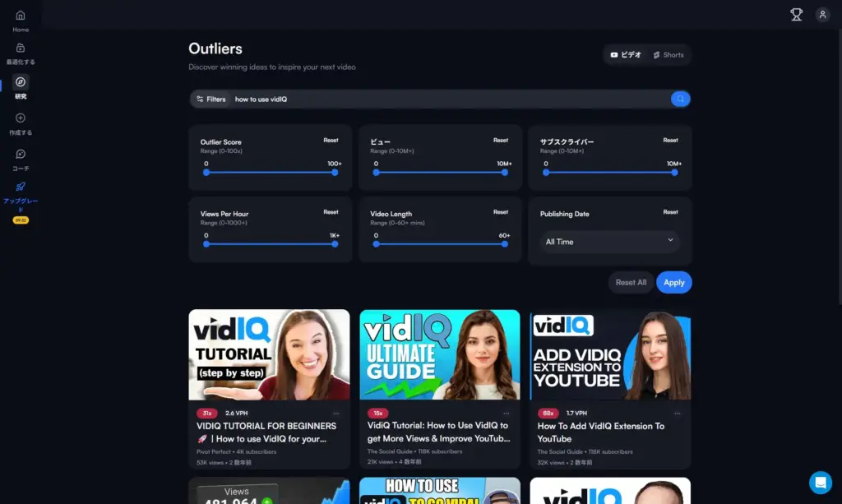842x504 pixels.
Task: Click the blue search magnifier button
Action: (x=680, y=99)
